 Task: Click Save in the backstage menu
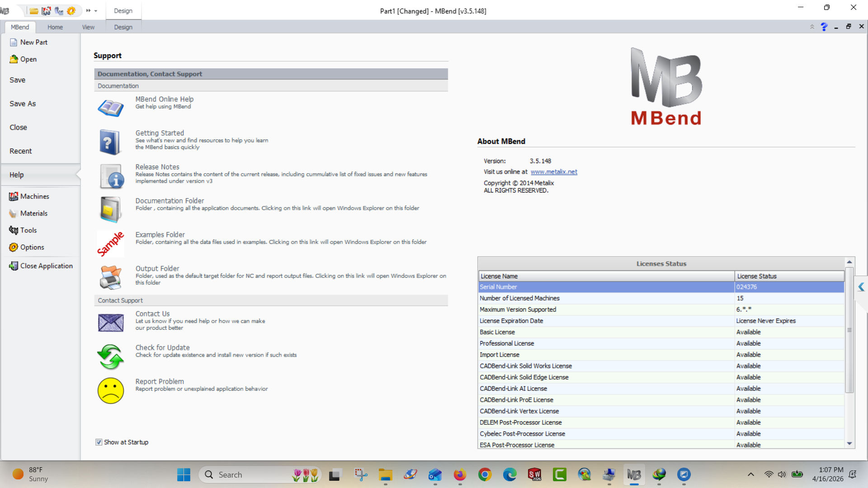point(17,80)
